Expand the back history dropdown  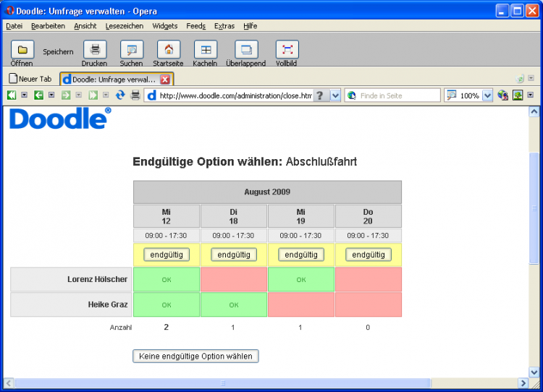(x=51, y=95)
